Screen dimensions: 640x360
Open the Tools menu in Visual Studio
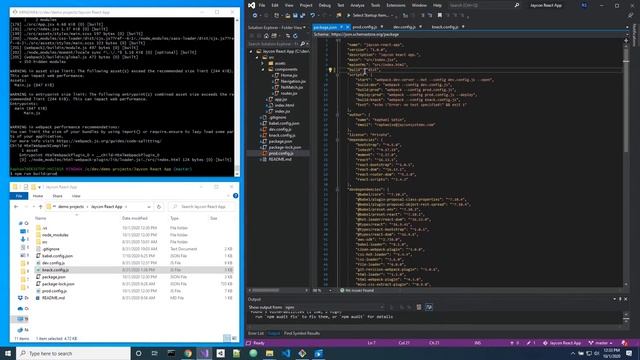375,5
